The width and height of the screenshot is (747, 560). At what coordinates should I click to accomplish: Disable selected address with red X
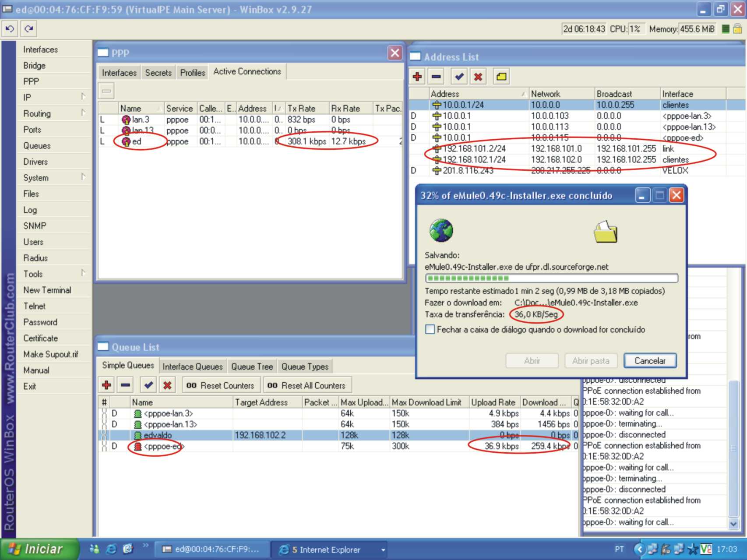(x=478, y=77)
